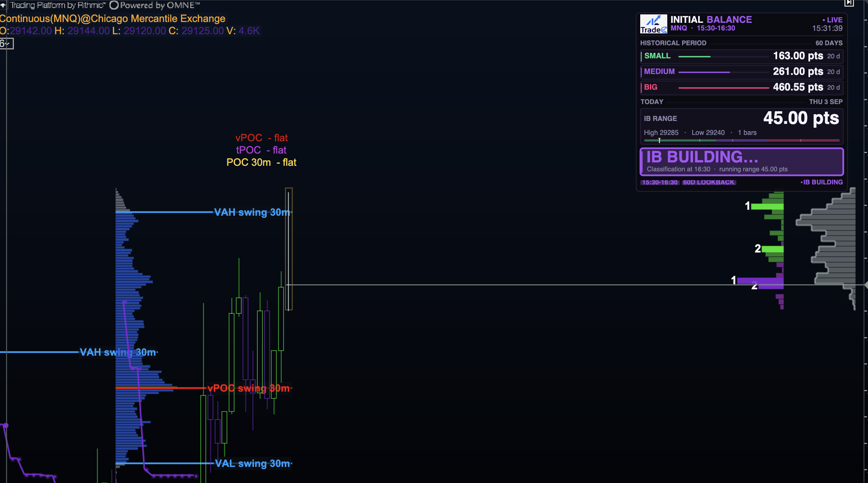Click the Low 29240 value
This screenshot has width=868, height=483.
[708, 133]
